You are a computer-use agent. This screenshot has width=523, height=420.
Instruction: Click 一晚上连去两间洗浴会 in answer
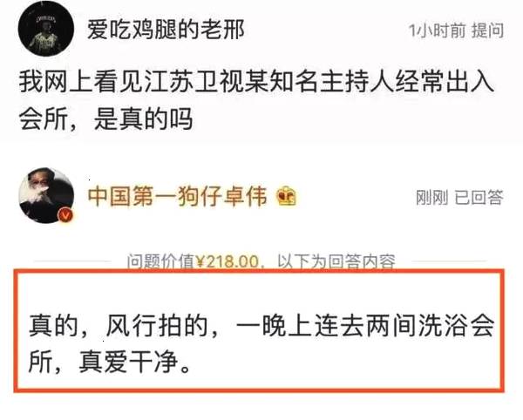pyautogui.click(x=365, y=325)
